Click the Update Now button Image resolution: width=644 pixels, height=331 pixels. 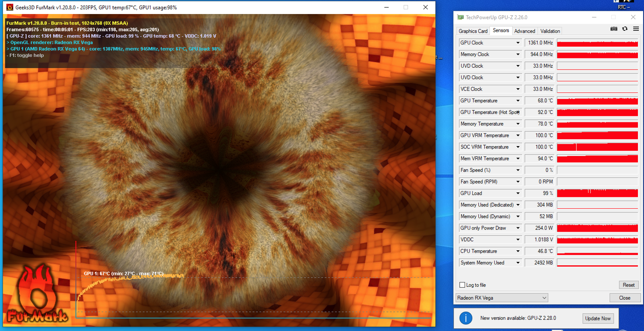point(598,318)
